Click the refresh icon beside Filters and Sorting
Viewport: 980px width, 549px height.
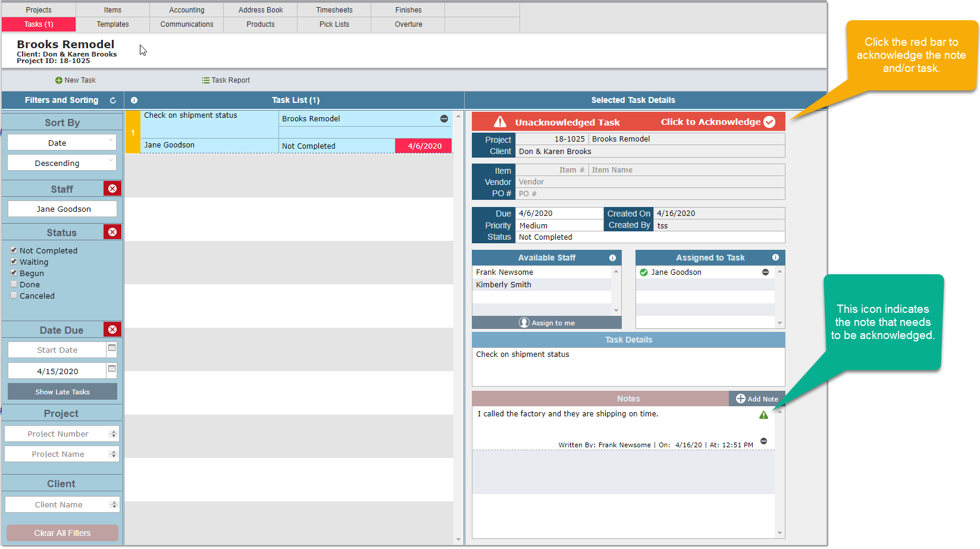coord(112,101)
